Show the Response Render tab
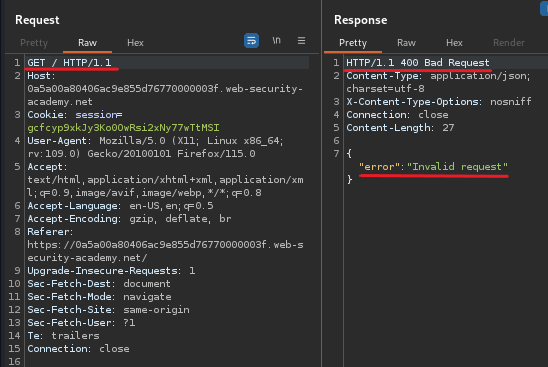 point(509,43)
